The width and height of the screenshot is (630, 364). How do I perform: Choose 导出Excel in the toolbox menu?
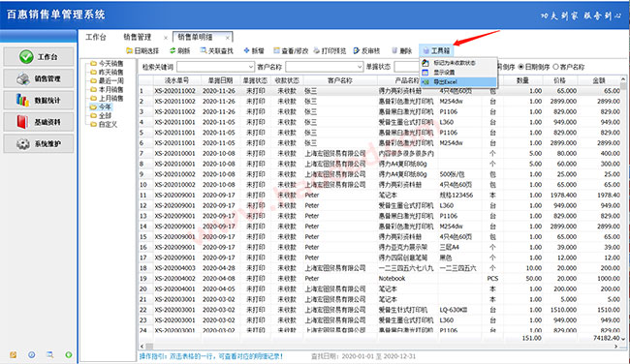pyautogui.click(x=458, y=82)
